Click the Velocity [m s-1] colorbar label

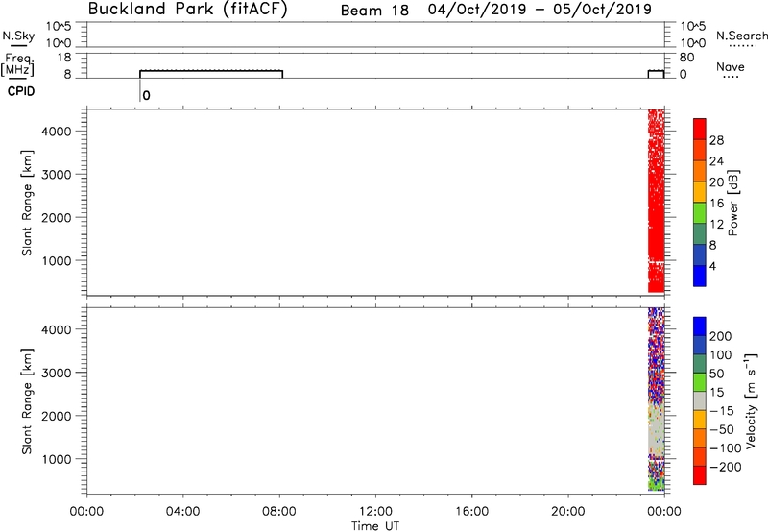click(750, 401)
